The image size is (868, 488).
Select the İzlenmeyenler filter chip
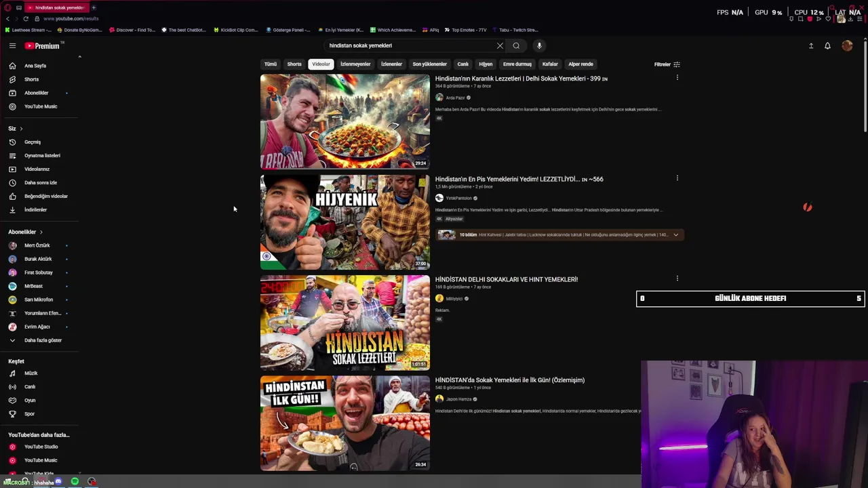[355, 64]
